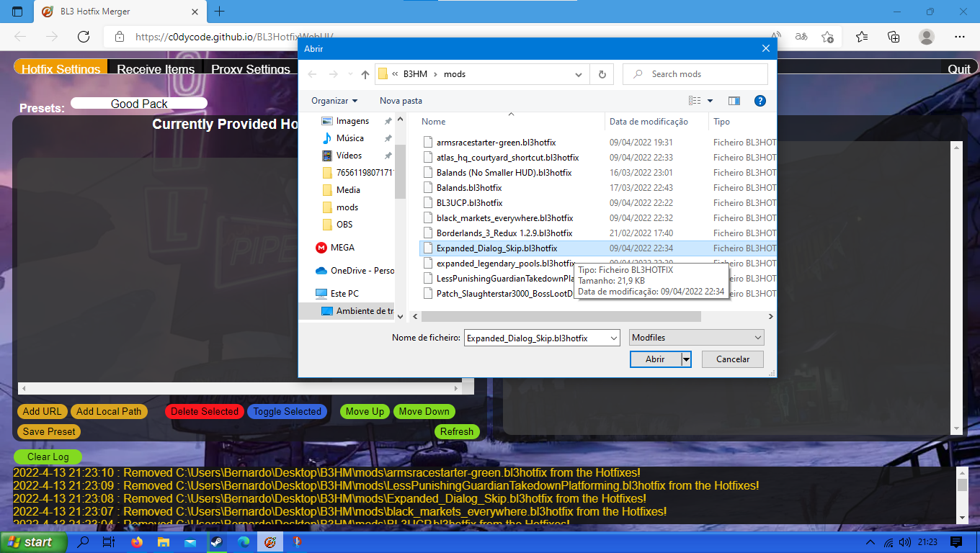This screenshot has width=980, height=553.
Task: Select OBS folder in navigation pane
Action: [344, 225]
